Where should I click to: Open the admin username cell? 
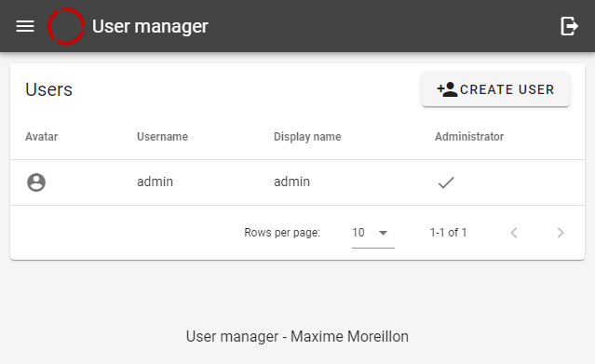click(155, 182)
